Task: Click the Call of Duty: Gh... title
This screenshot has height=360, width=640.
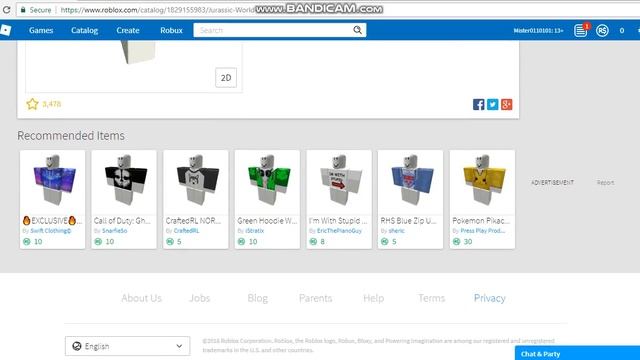Action: [x=122, y=221]
